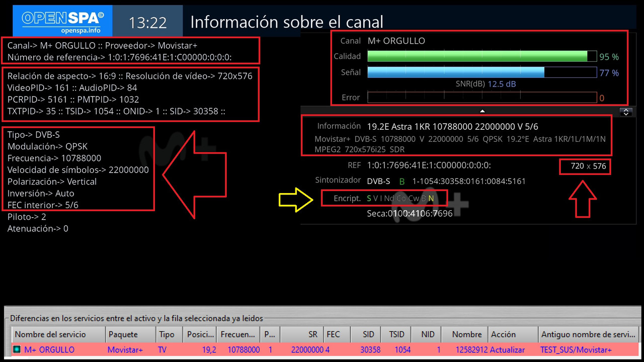
Task: Click the Calidad green quality bar
Action: [482, 56]
